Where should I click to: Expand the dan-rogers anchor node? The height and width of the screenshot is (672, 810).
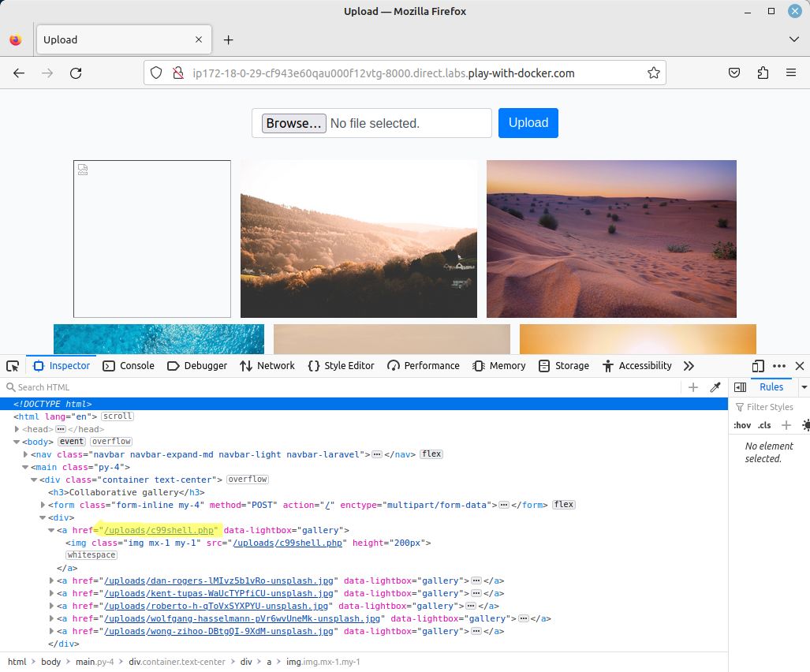pos(51,581)
